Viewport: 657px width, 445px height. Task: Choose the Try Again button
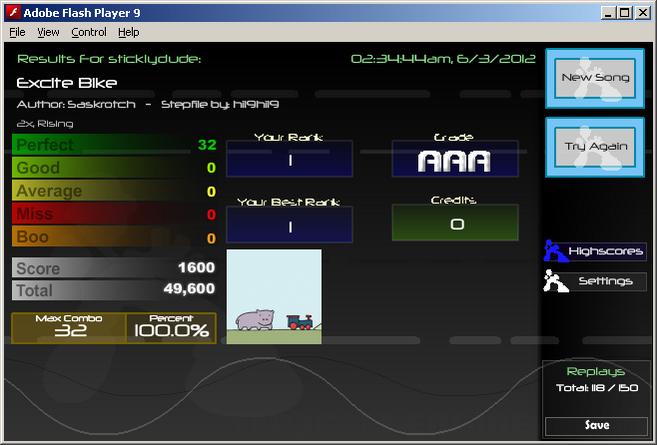[x=595, y=147]
